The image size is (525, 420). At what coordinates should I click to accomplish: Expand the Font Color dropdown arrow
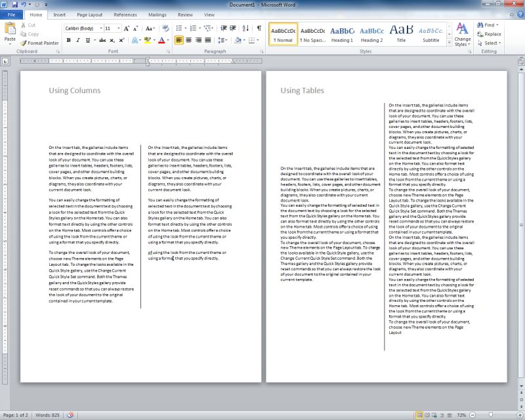(x=168, y=40)
